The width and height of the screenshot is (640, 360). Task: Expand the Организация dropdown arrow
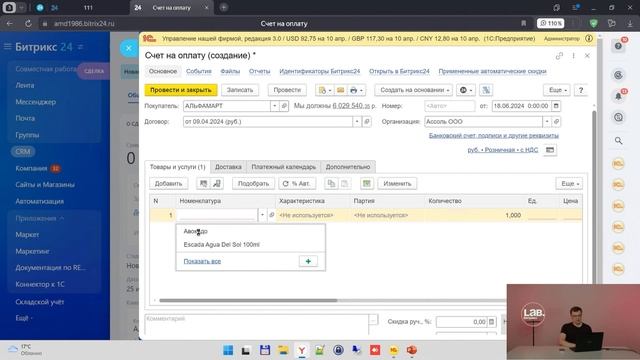tap(547, 122)
